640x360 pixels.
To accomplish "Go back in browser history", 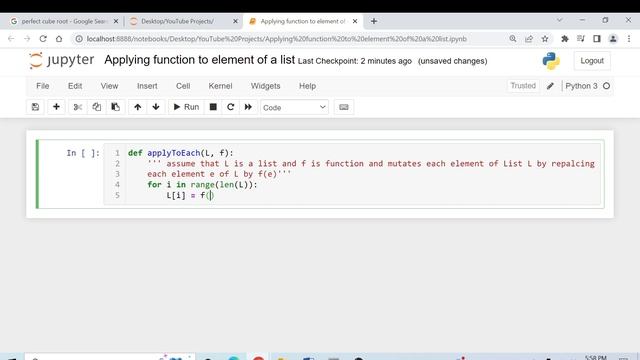I will [x=11, y=39].
